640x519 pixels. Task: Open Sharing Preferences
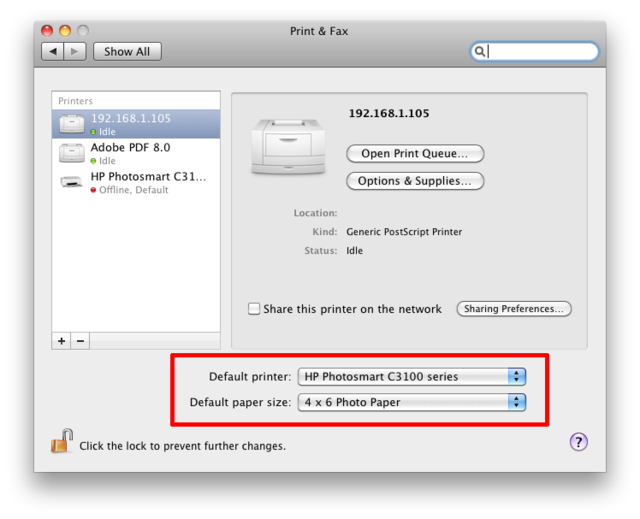coord(514,308)
